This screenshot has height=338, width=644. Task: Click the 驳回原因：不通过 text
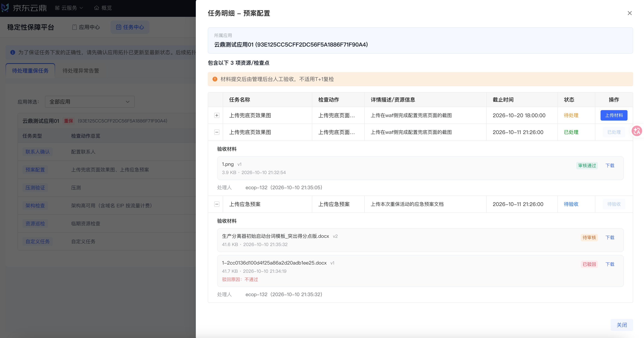(x=240, y=280)
